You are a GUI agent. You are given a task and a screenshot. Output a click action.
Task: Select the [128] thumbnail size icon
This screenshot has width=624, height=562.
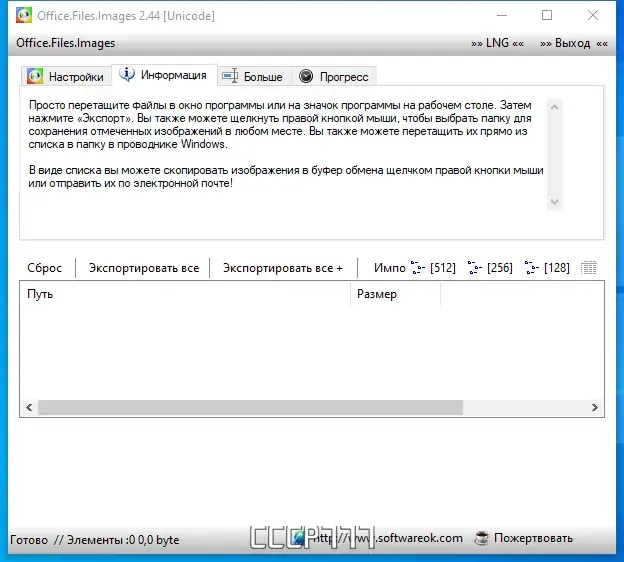point(547,268)
